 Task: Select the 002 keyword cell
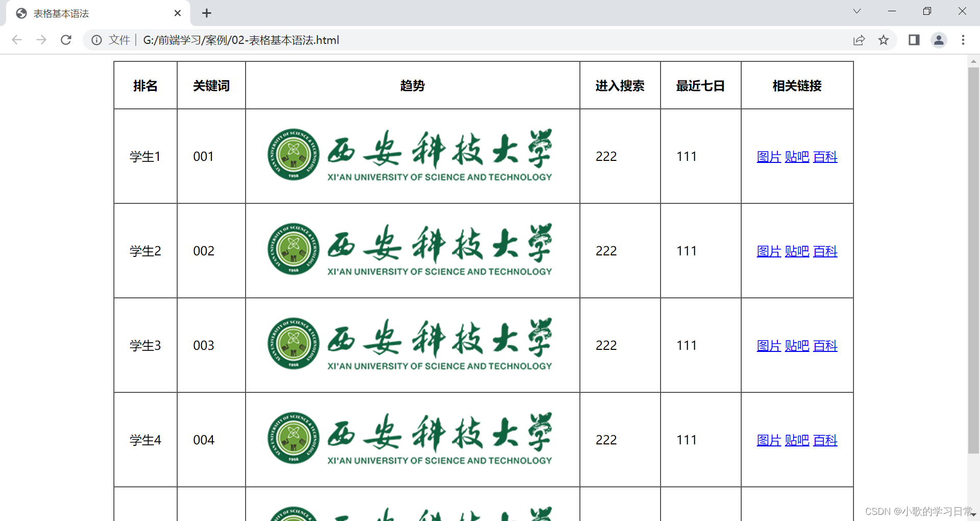pos(211,251)
